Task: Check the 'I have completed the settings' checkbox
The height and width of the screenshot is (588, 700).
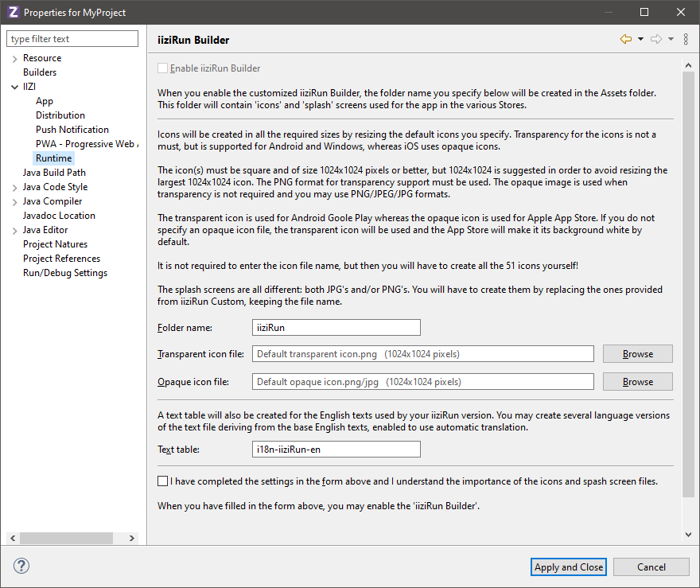Action: coord(163,481)
